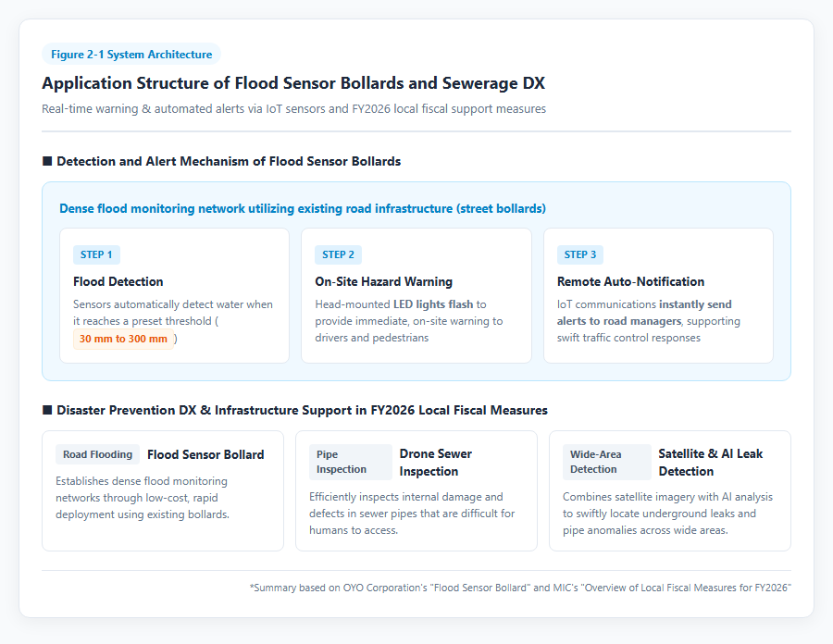Click the description "Establishes dense flood monitoring networks"
This screenshot has height=644, width=833.
point(143,498)
